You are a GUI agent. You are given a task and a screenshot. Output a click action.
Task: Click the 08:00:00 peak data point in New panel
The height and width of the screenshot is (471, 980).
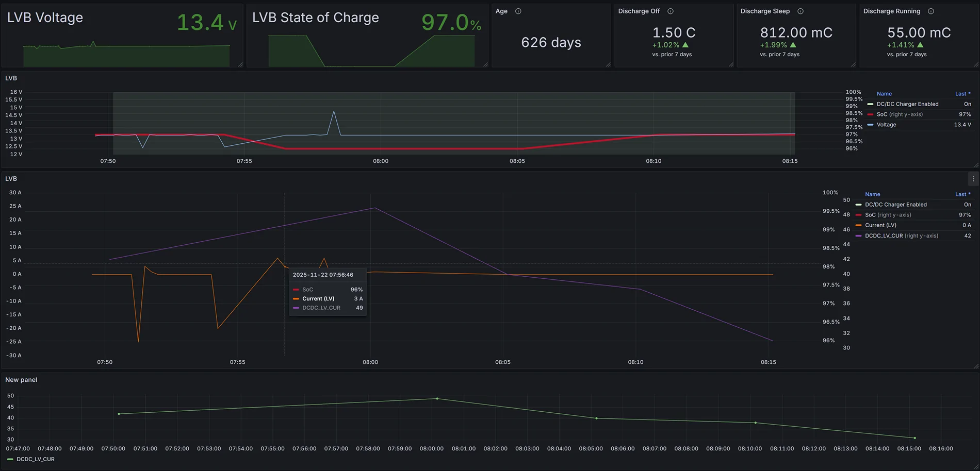pos(437,398)
